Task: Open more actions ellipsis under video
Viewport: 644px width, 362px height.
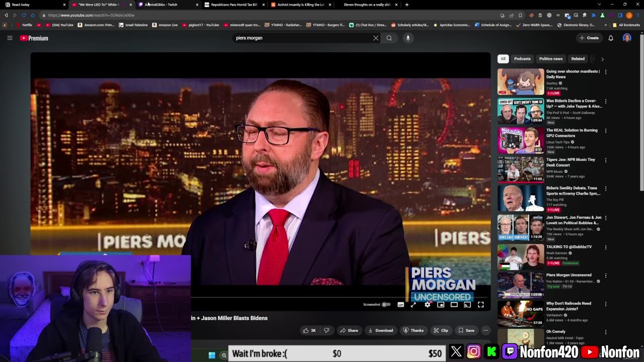Action: 486,330
